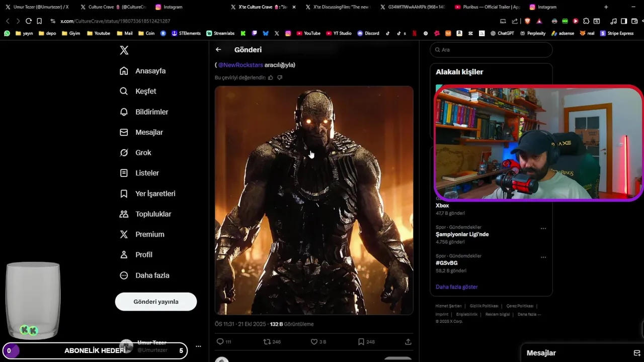This screenshot has height=362, width=644.
Task: Open the WhatsApp bookmark icon
Action: point(7,33)
